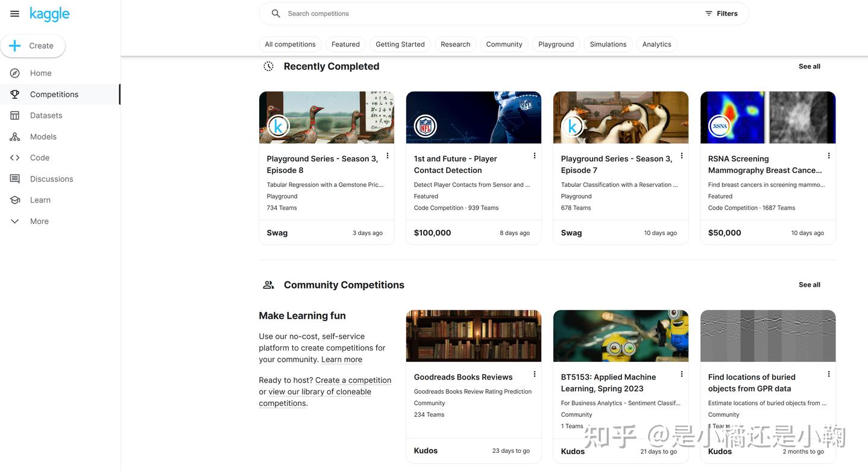The height and width of the screenshot is (471, 868).
Task: Click the search magnifier icon
Action: tap(276, 13)
